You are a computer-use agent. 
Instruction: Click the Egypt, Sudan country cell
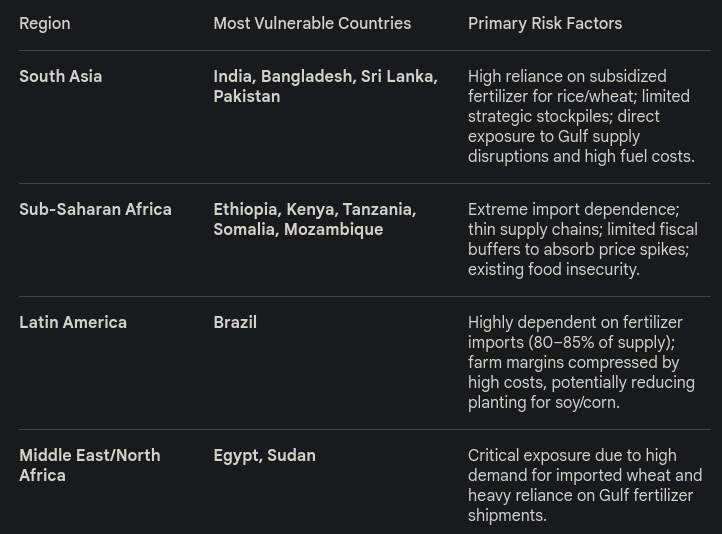click(264, 456)
